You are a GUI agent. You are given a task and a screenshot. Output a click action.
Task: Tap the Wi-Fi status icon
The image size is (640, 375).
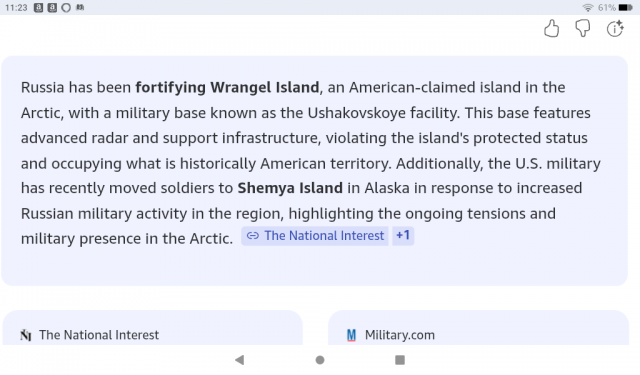tap(588, 7)
